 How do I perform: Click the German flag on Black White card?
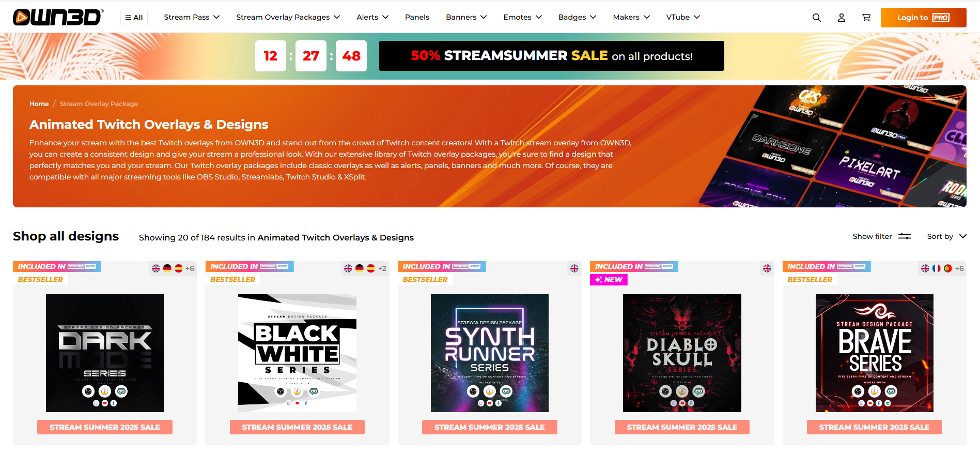[360, 268]
